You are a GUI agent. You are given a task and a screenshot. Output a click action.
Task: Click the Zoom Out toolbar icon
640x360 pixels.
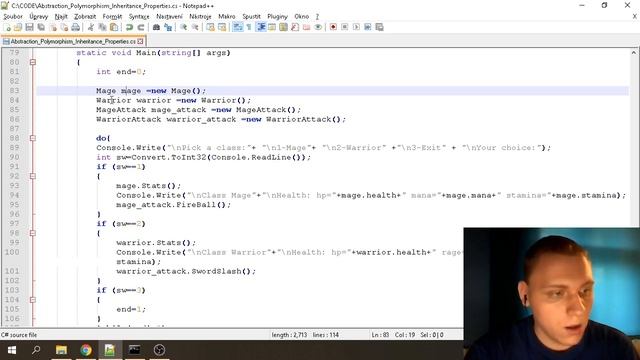click(195, 27)
